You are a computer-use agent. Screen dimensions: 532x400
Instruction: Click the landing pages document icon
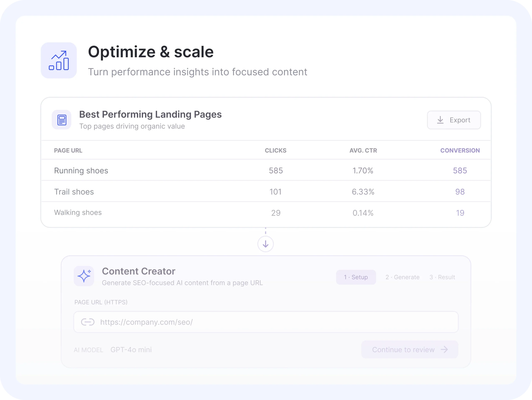[x=62, y=120]
